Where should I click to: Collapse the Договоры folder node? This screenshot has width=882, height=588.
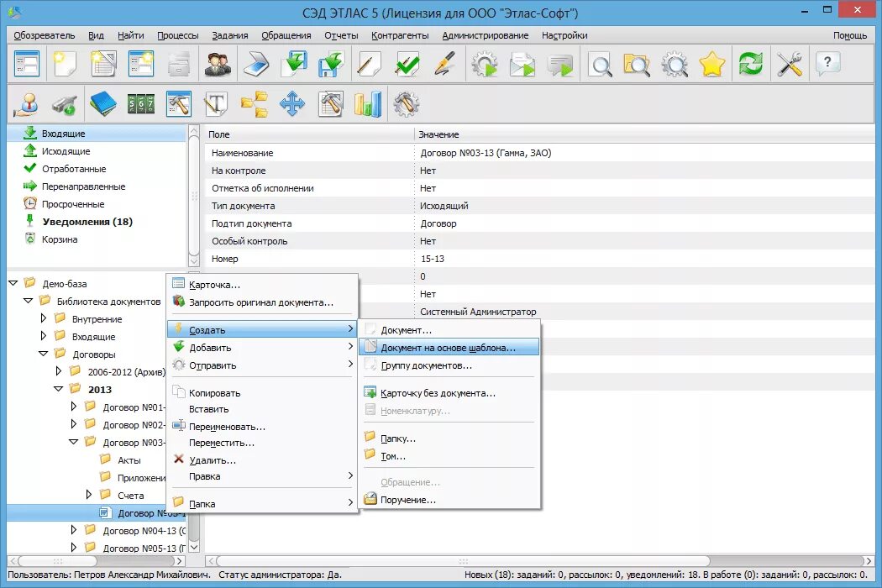pyautogui.click(x=44, y=354)
